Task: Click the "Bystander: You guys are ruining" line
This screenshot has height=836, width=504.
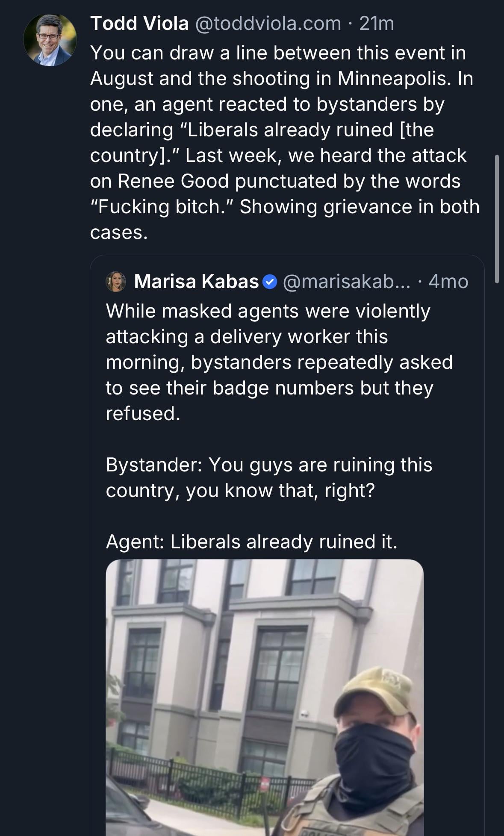Action: (x=269, y=465)
